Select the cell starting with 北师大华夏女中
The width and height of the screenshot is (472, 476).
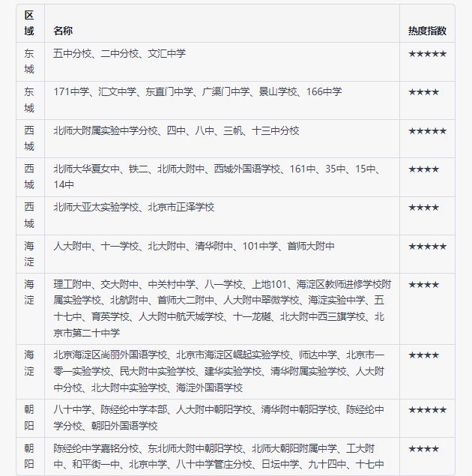click(217, 176)
